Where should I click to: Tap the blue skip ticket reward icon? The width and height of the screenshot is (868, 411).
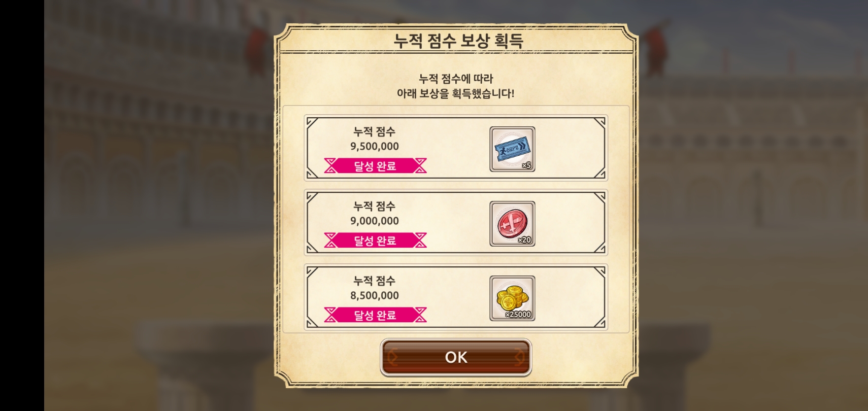[x=512, y=149]
